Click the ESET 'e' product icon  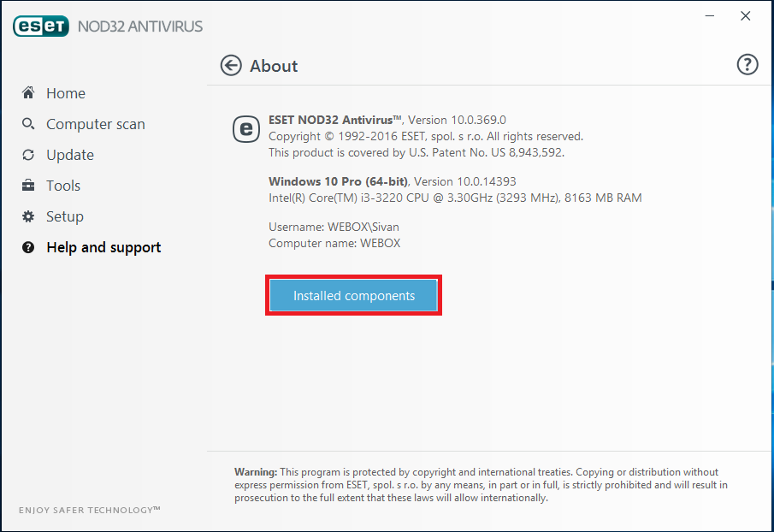(x=245, y=129)
